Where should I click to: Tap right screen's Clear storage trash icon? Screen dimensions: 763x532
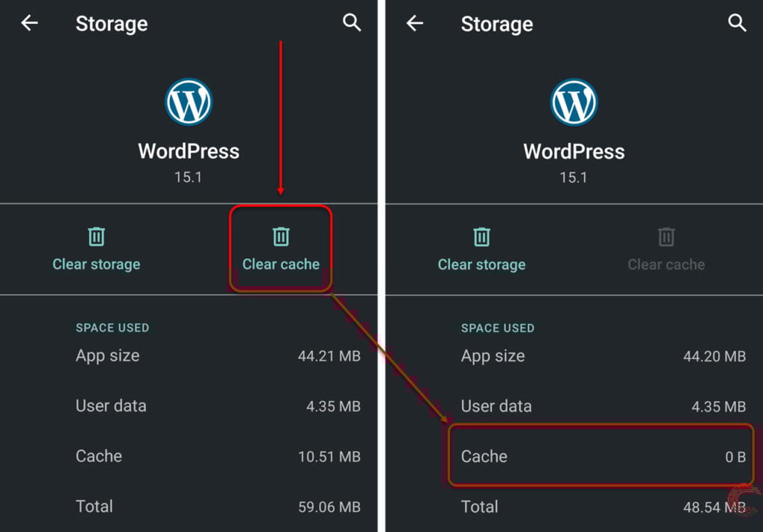482,236
